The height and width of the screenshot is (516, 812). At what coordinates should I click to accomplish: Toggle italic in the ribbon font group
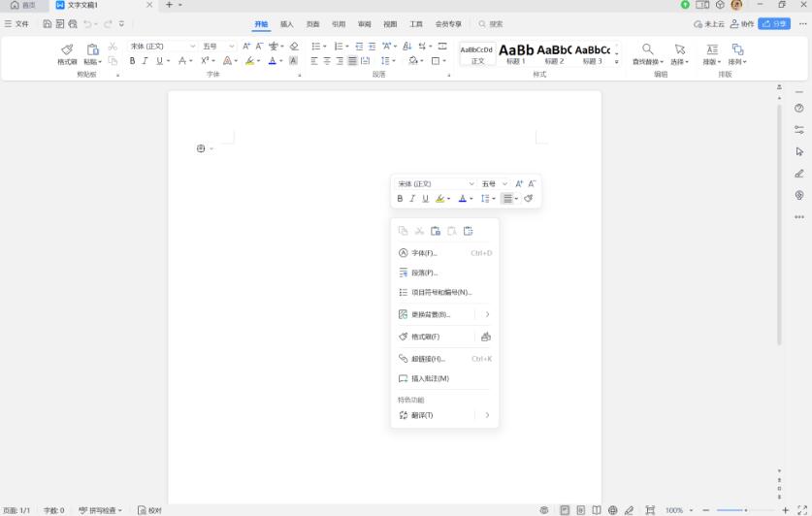point(146,61)
